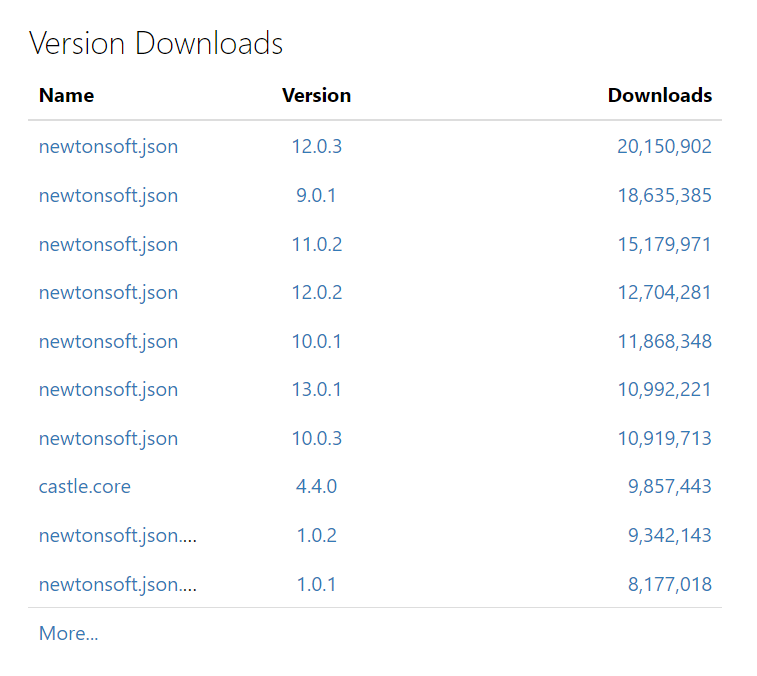Image resolution: width=757 pixels, height=676 pixels.
Task: Select version 10.0.1
Action: click(x=317, y=341)
